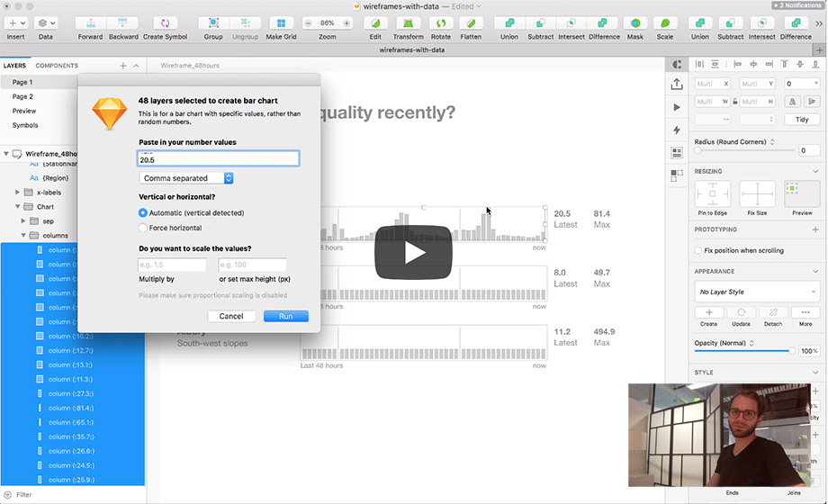Move layer Forward using toolbar
This screenshot has width=828, height=504.
[x=90, y=22]
